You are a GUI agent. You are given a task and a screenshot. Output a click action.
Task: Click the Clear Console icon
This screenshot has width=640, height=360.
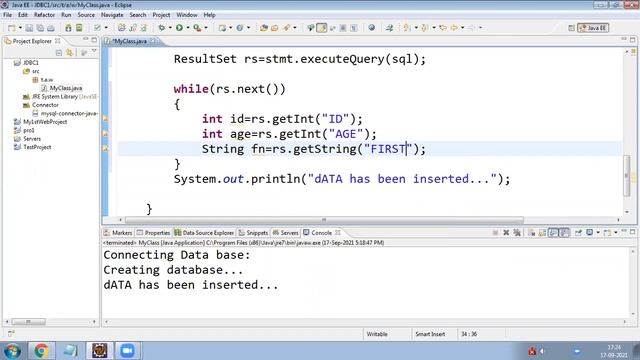531,233
